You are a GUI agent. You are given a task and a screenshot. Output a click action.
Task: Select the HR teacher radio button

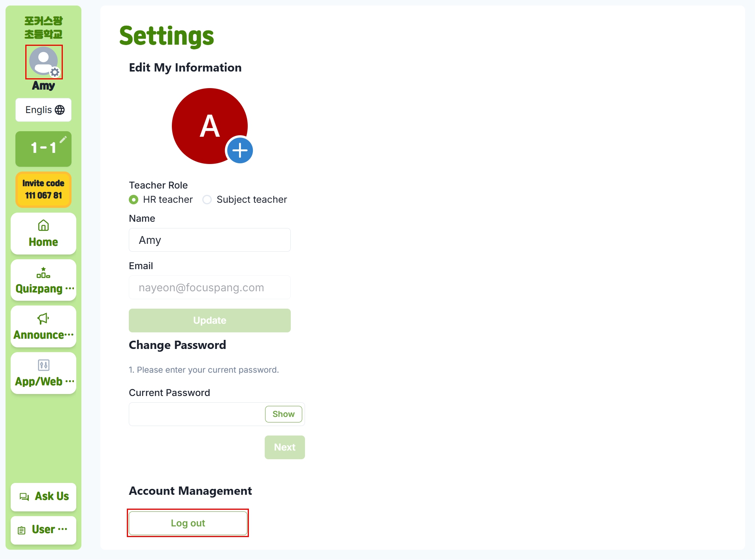tap(134, 200)
